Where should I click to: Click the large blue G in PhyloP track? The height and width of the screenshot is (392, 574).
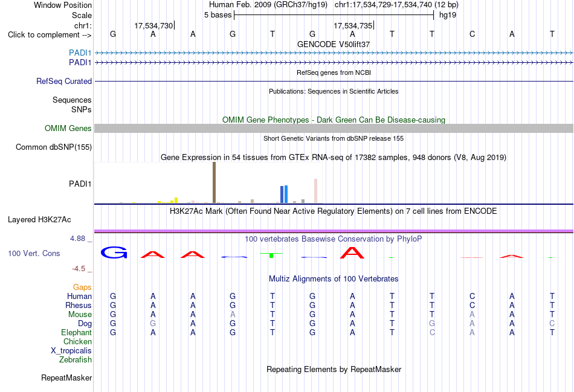pyautogui.click(x=114, y=252)
